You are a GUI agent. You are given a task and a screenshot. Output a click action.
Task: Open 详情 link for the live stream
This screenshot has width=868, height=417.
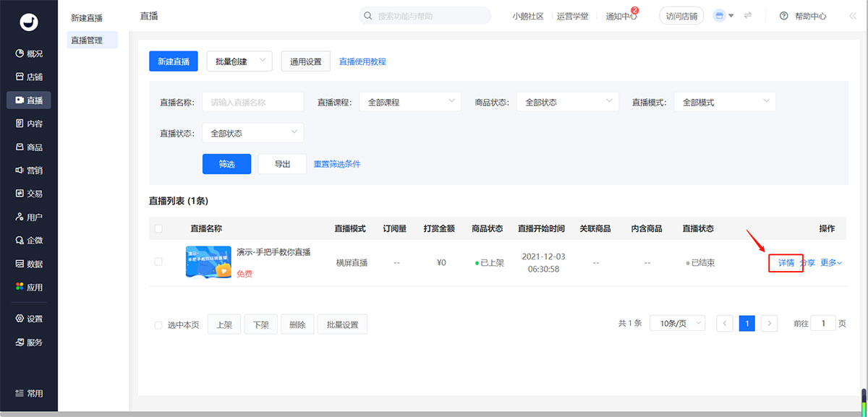pyautogui.click(x=786, y=263)
